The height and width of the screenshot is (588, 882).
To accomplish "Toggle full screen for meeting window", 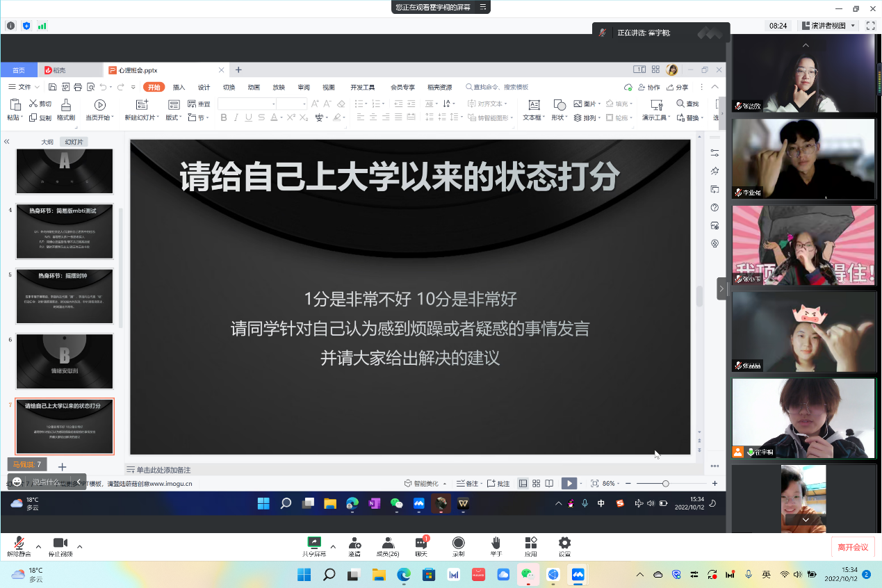I will tap(870, 26).
